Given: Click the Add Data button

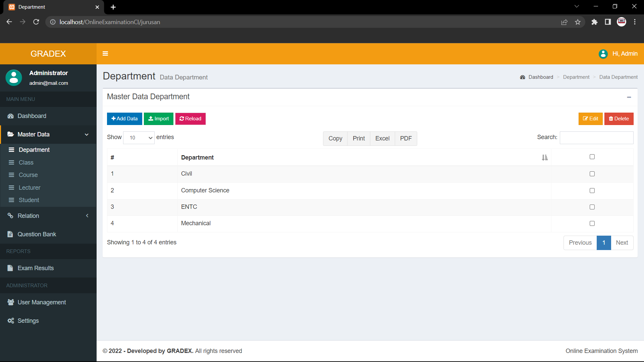Looking at the screenshot, I should click(124, 119).
